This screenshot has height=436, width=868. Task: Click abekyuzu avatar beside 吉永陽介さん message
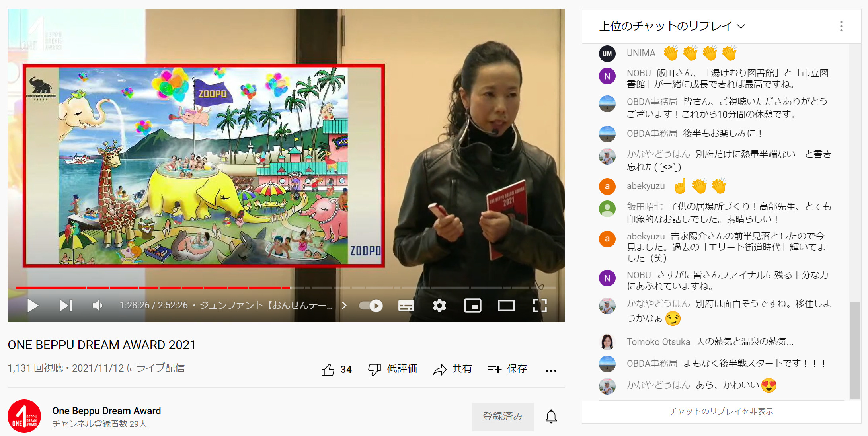point(607,239)
